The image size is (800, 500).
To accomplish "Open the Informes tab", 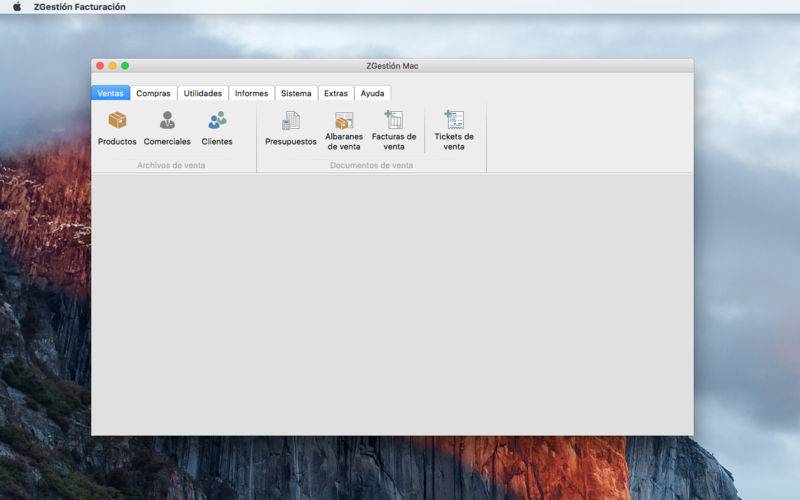I will [251, 93].
